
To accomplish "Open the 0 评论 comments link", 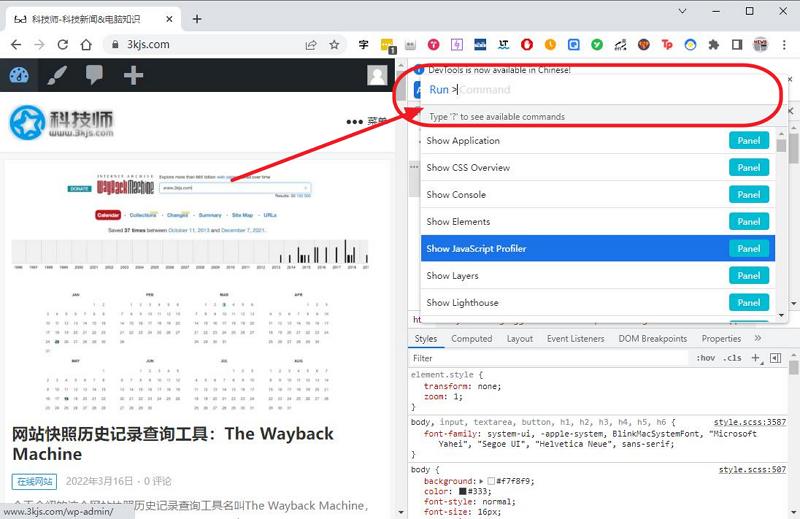I will tap(158, 481).
